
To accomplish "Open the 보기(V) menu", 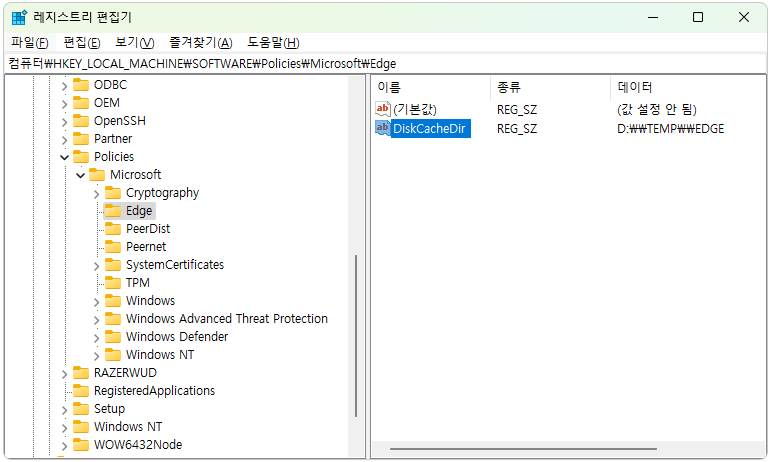I will coord(135,43).
